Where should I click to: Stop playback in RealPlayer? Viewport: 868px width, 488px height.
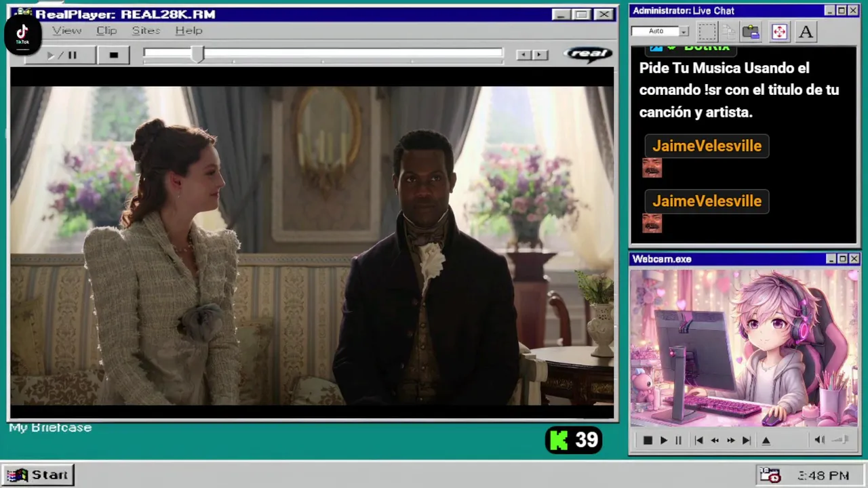pos(114,55)
